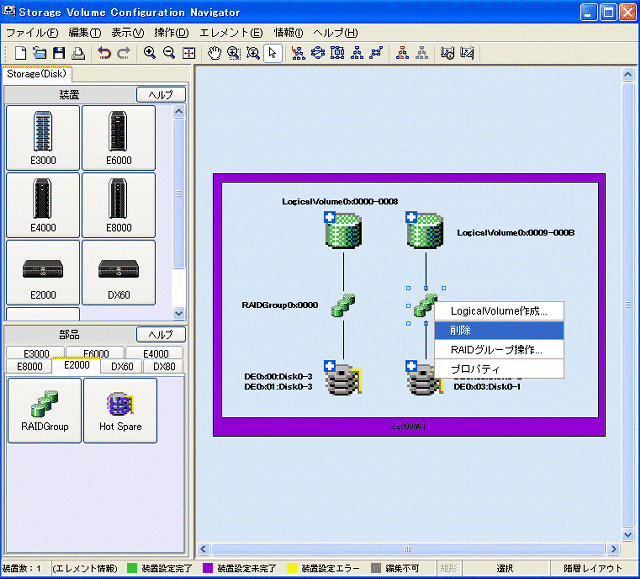Click the Save floppy disk icon

59,53
